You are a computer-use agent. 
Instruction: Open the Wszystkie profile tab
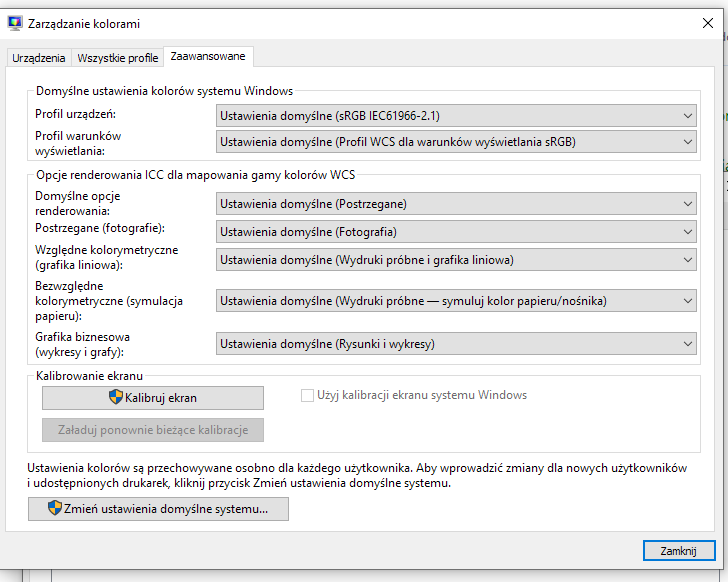(x=117, y=58)
